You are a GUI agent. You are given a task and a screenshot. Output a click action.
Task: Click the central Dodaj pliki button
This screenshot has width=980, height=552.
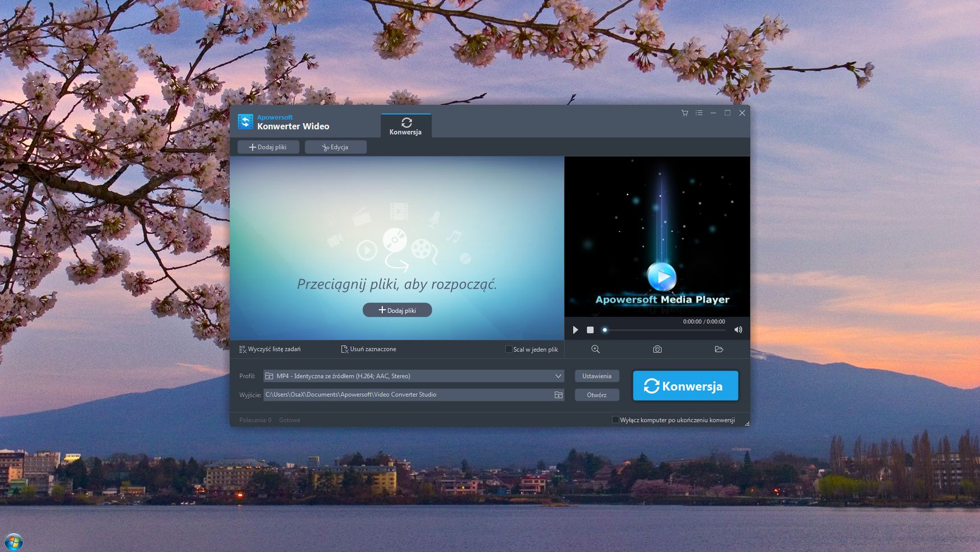pos(397,310)
